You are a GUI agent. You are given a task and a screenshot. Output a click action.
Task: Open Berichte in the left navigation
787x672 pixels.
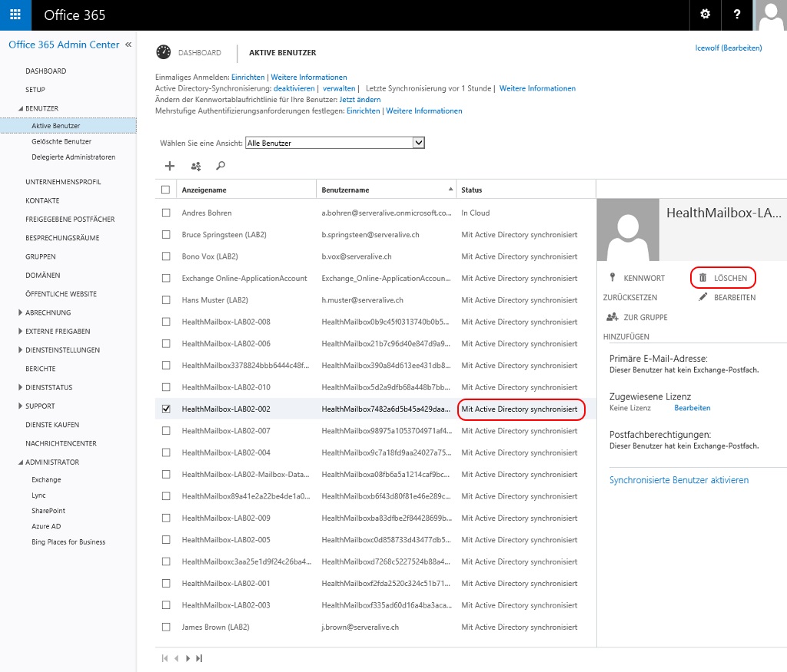coord(41,369)
